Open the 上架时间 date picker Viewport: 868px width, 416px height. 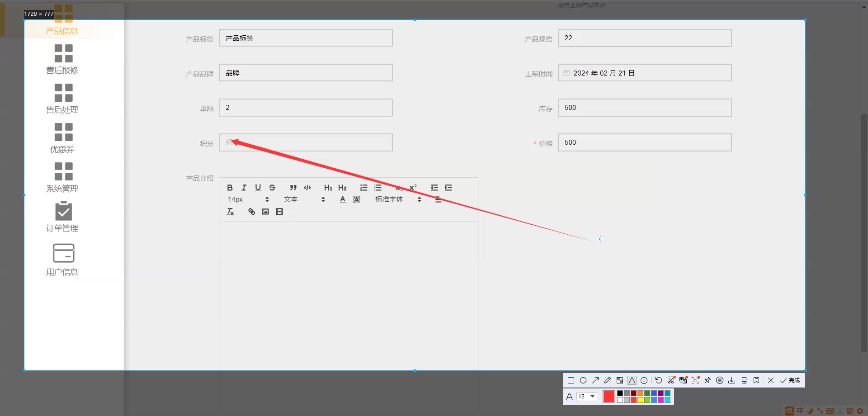(645, 73)
